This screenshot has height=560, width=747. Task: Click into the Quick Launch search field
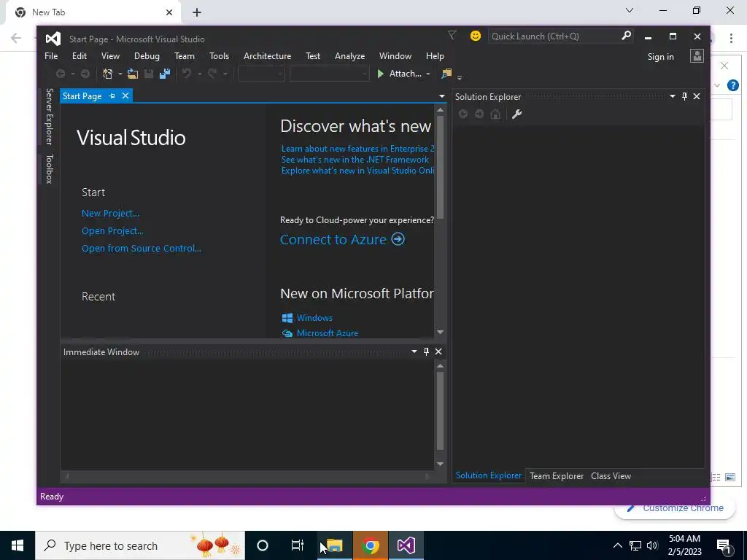tap(554, 36)
